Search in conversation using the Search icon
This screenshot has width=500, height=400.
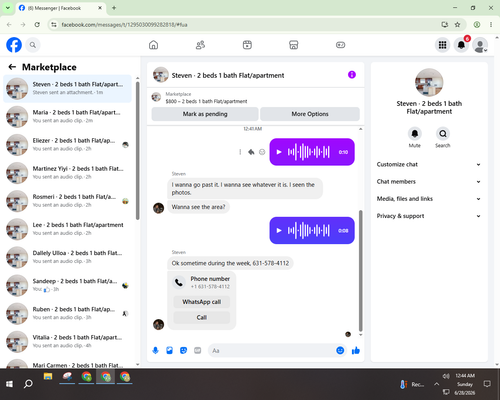443,134
